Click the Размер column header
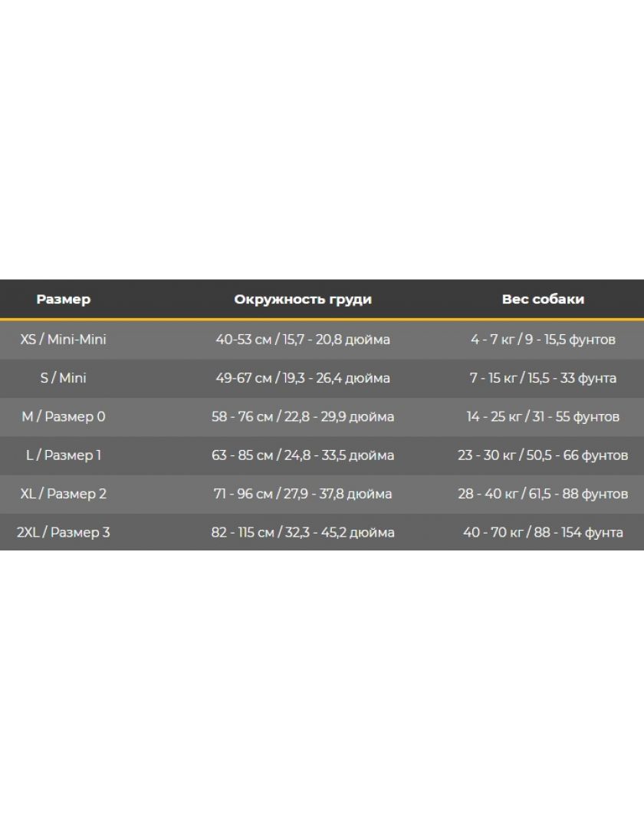 [64, 300]
